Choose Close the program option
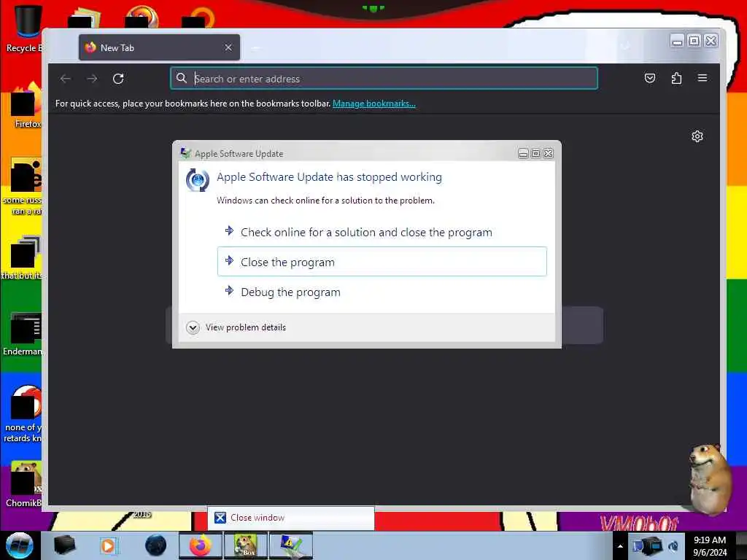Viewport: 747px width, 560px height. 382,262
